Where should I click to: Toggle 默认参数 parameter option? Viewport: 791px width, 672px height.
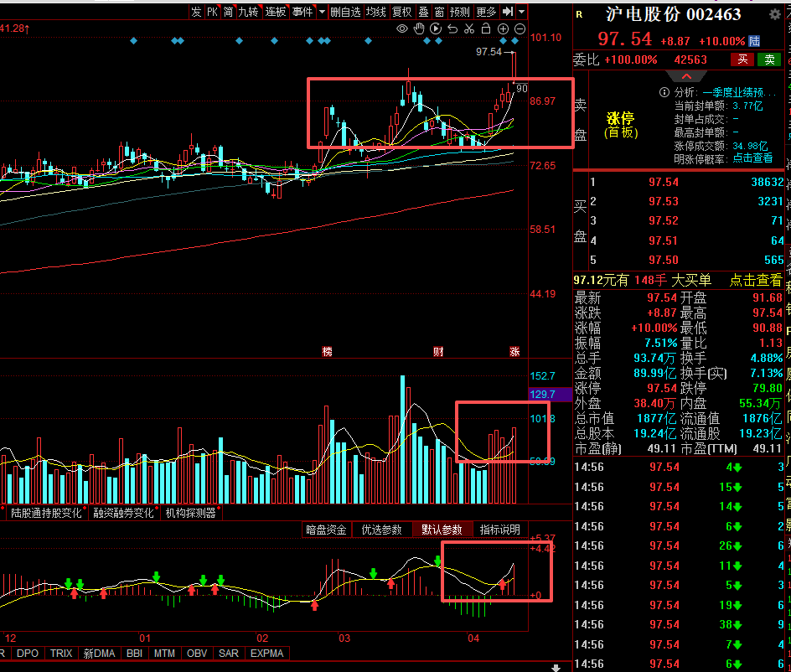click(442, 530)
